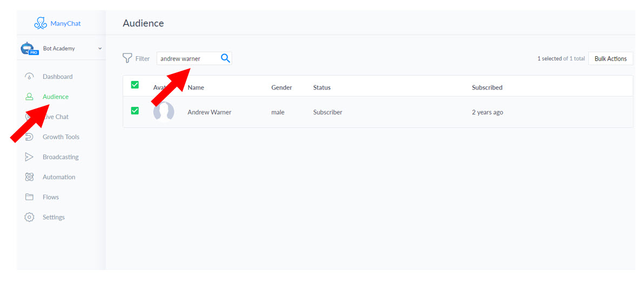This screenshot has width=644, height=283.
Task: Click the ManyChat logo icon
Action: coord(41,23)
